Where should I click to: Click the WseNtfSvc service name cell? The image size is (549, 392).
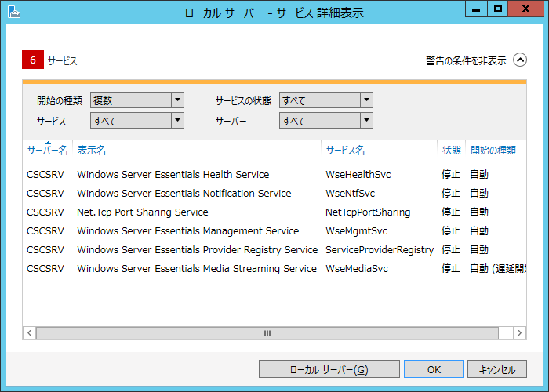tap(350, 193)
